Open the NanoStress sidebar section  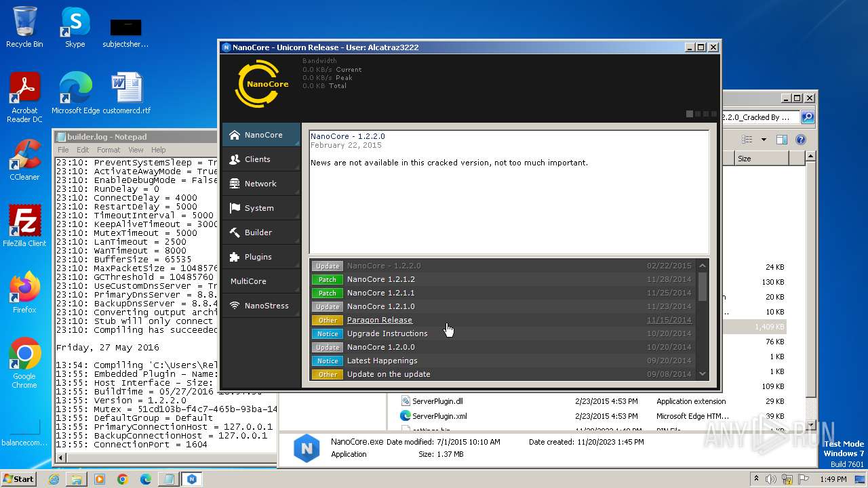pos(261,306)
